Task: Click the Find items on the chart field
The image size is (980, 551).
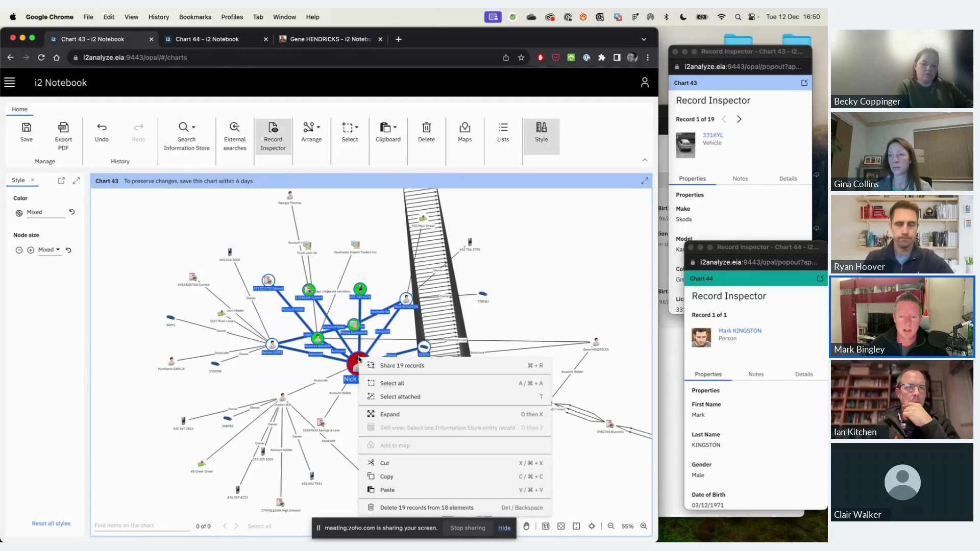Action: pos(142,525)
